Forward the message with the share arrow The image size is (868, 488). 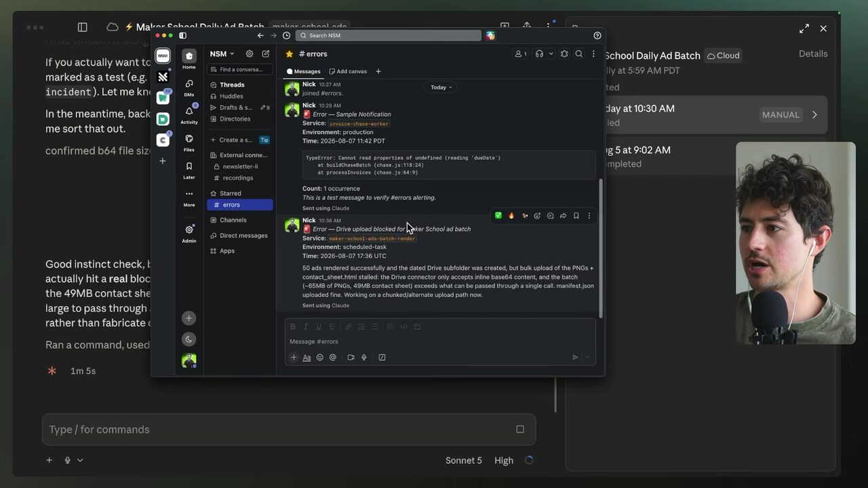[563, 216]
